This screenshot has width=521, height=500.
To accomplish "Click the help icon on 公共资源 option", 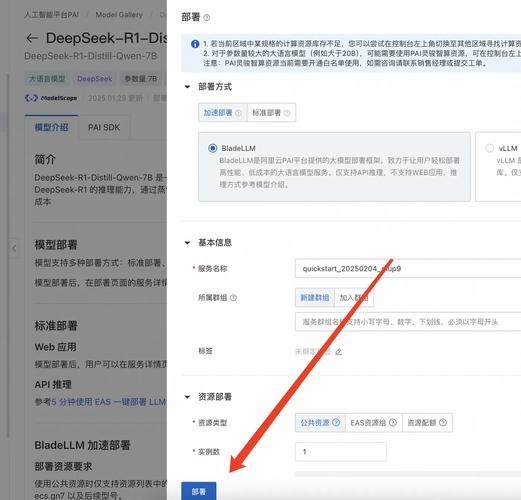I will click(x=336, y=422).
